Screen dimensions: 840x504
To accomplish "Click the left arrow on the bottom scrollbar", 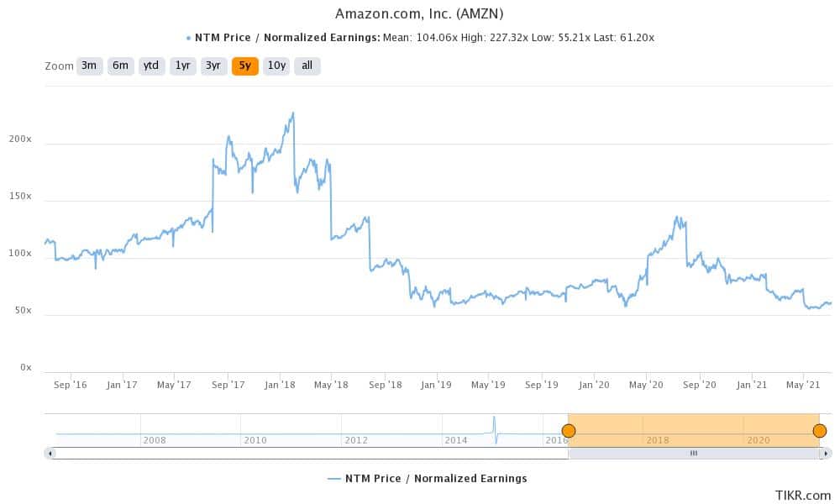I will (51, 453).
